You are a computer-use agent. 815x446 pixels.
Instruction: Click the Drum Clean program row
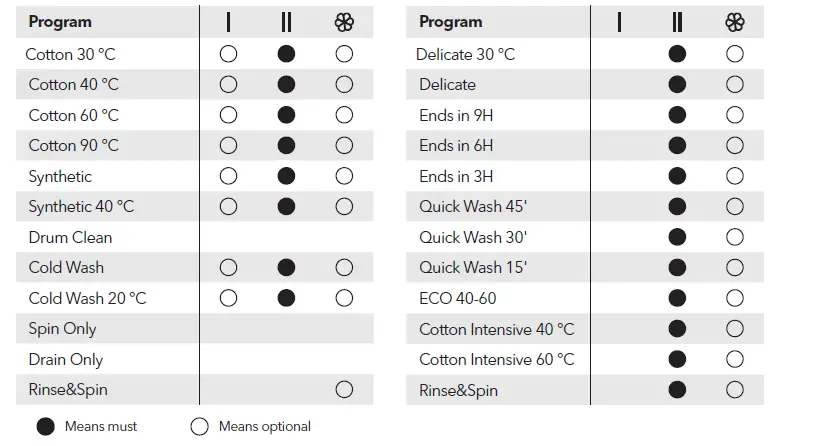coord(70,237)
